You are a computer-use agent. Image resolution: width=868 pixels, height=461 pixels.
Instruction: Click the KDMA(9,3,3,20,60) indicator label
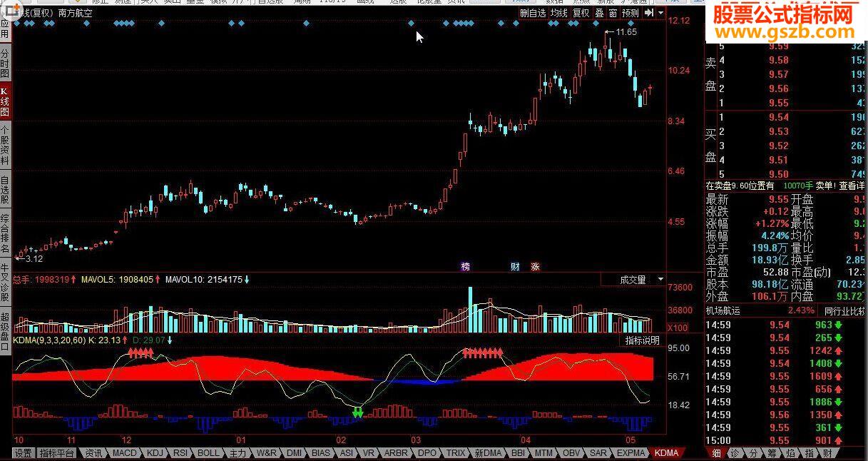tap(49, 340)
